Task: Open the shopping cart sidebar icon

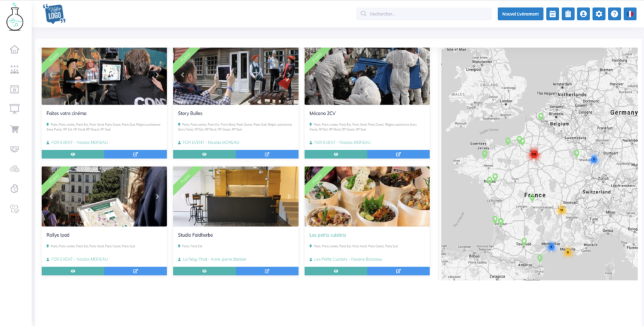Action: (x=14, y=129)
